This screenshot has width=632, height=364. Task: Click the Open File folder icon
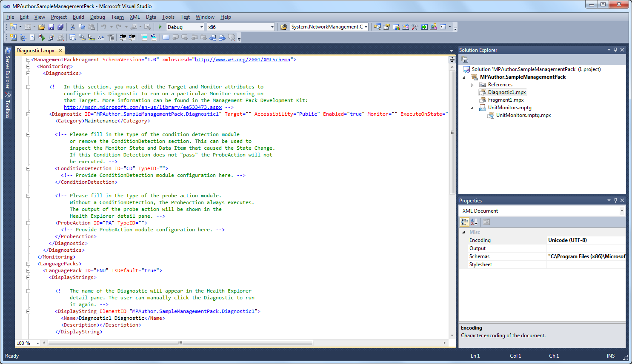[x=42, y=27]
